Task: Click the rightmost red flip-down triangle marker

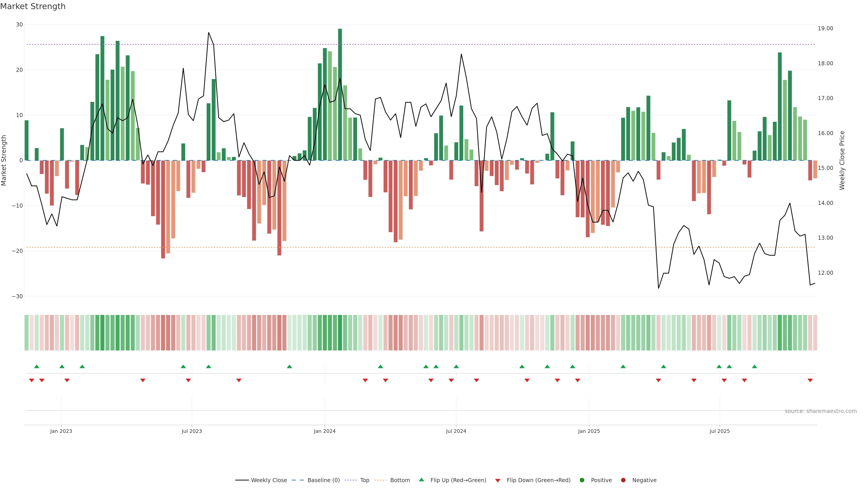Action: click(810, 380)
